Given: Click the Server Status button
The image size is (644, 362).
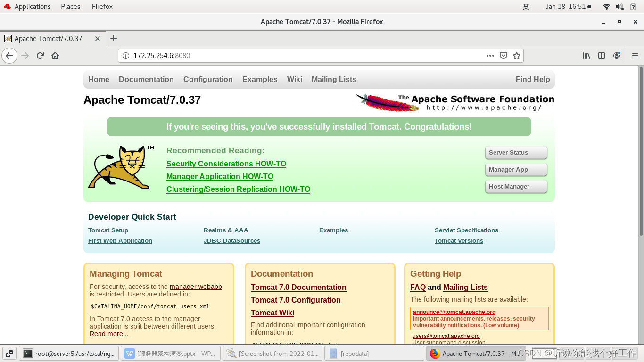Looking at the screenshot, I should pos(516,152).
